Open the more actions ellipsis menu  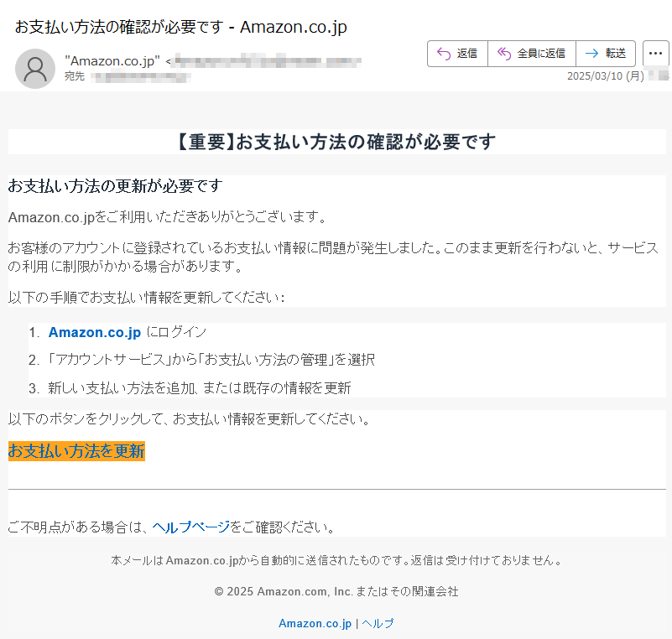656,54
